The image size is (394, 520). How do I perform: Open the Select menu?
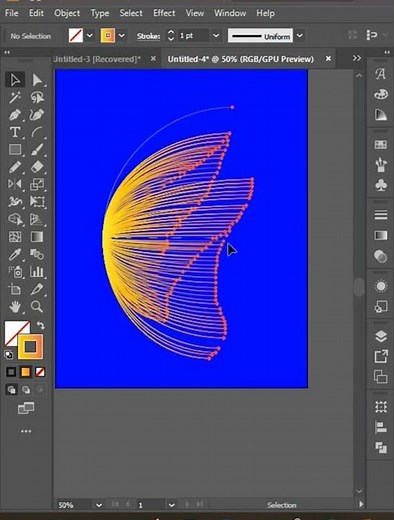(x=131, y=13)
